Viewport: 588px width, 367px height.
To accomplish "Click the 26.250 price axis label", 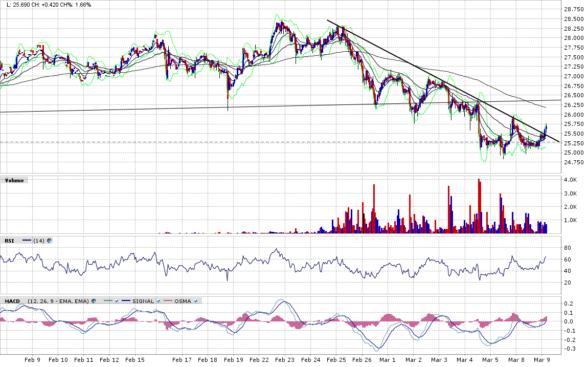I will (574, 105).
